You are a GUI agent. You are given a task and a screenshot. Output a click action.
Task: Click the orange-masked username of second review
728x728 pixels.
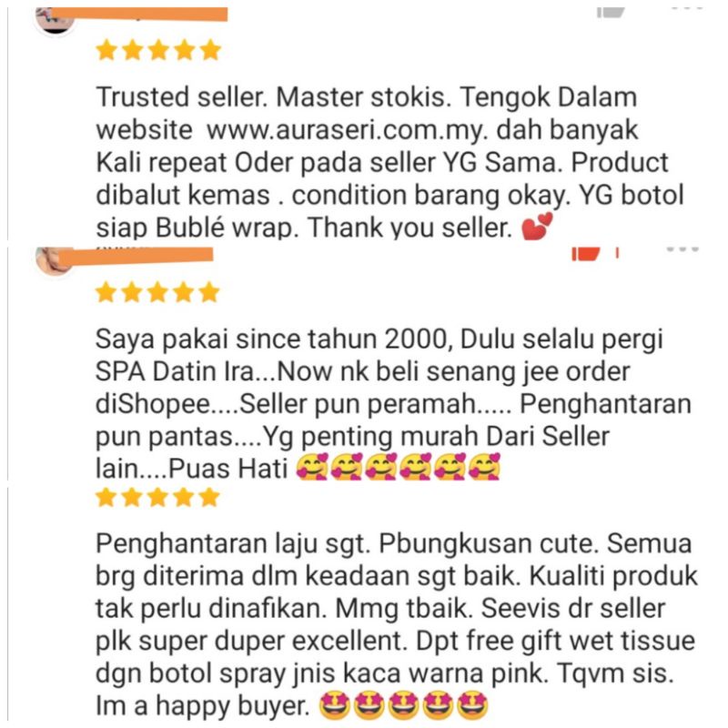[136, 256]
